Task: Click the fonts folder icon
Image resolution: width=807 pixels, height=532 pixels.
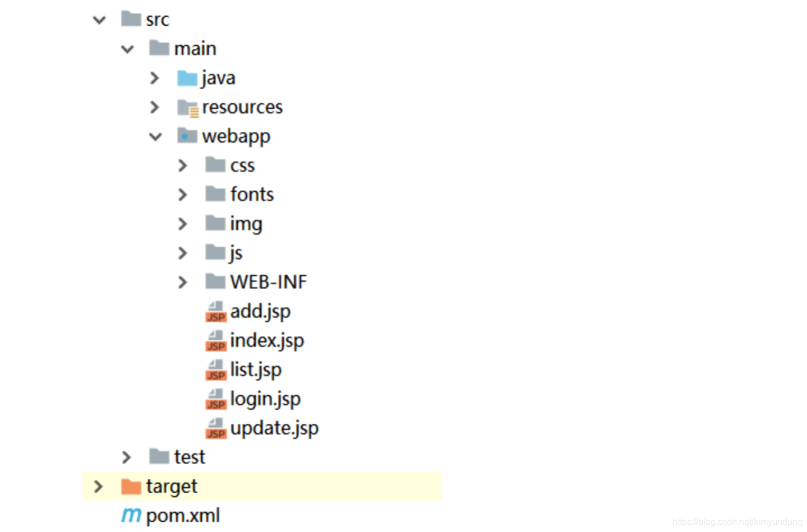Action: (215, 194)
